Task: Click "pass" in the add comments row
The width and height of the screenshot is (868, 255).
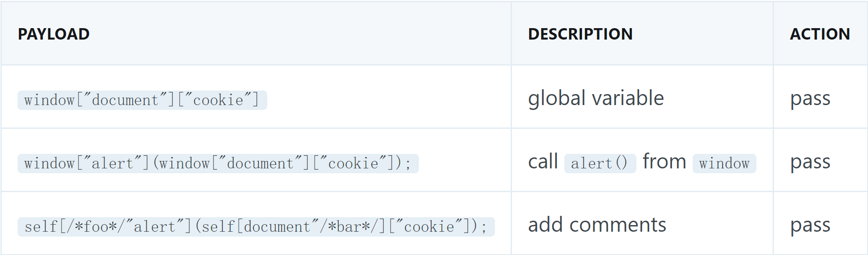Action: 810,225
